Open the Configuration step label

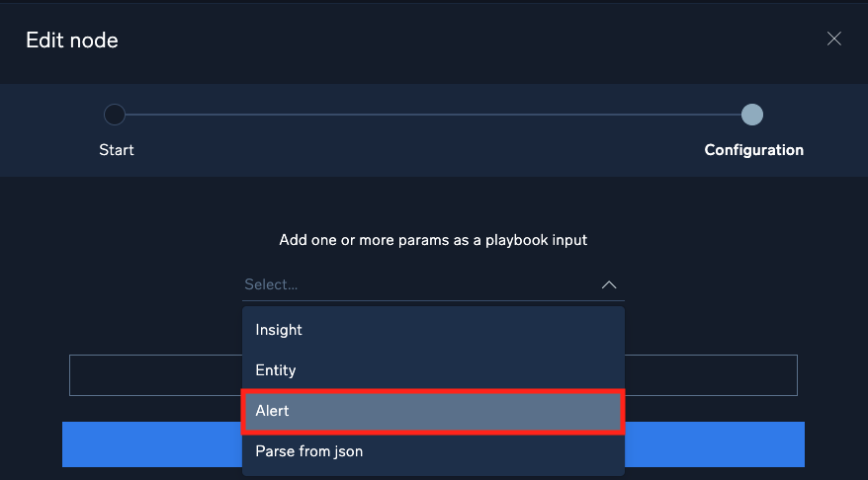pos(753,150)
